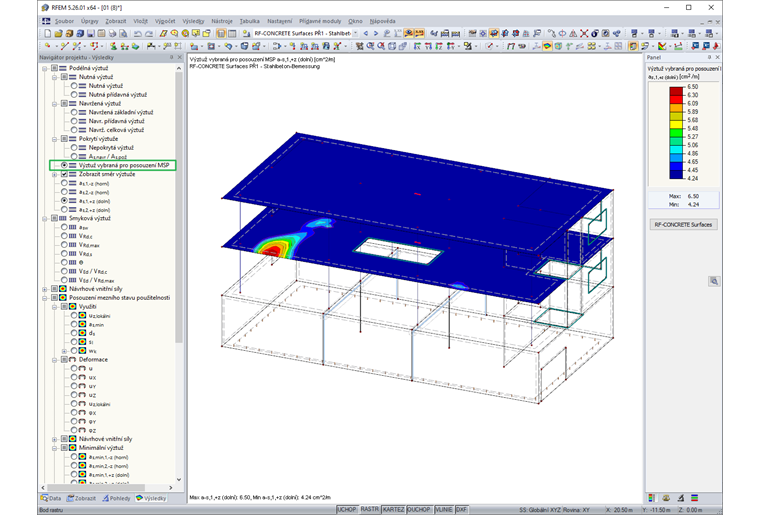Open the Nápověda menu

pos(382,21)
